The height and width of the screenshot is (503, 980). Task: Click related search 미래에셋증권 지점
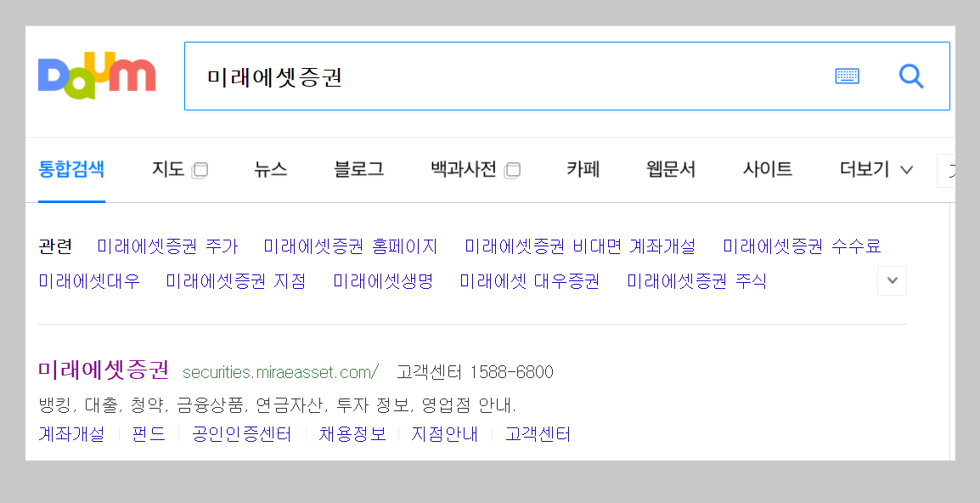[236, 281]
